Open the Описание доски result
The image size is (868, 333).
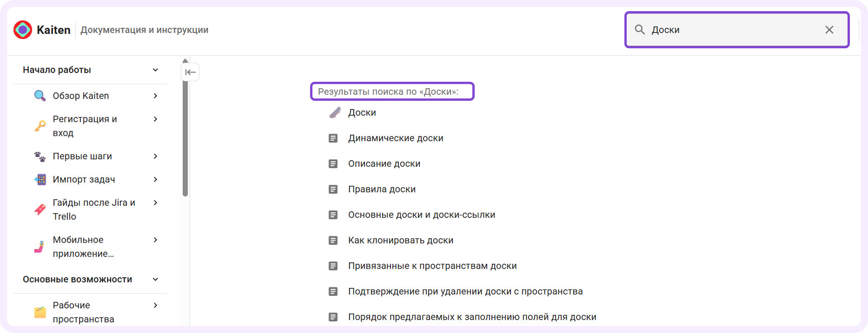384,163
